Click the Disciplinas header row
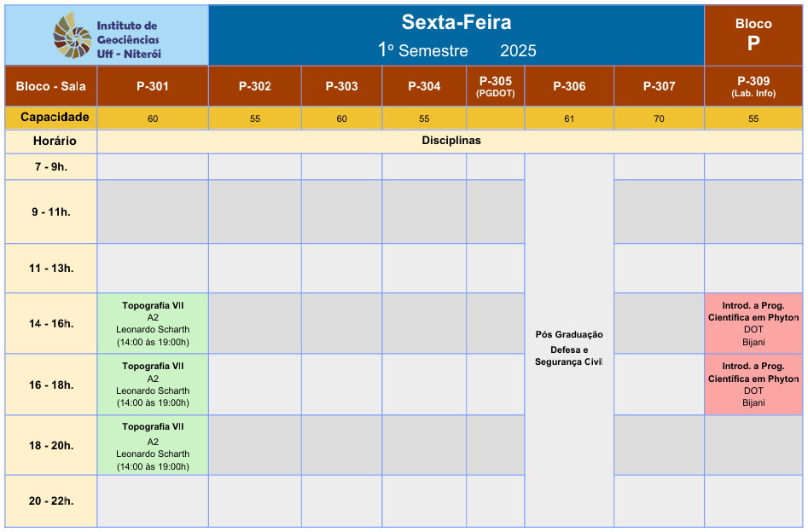 pyautogui.click(x=450, y=142)
